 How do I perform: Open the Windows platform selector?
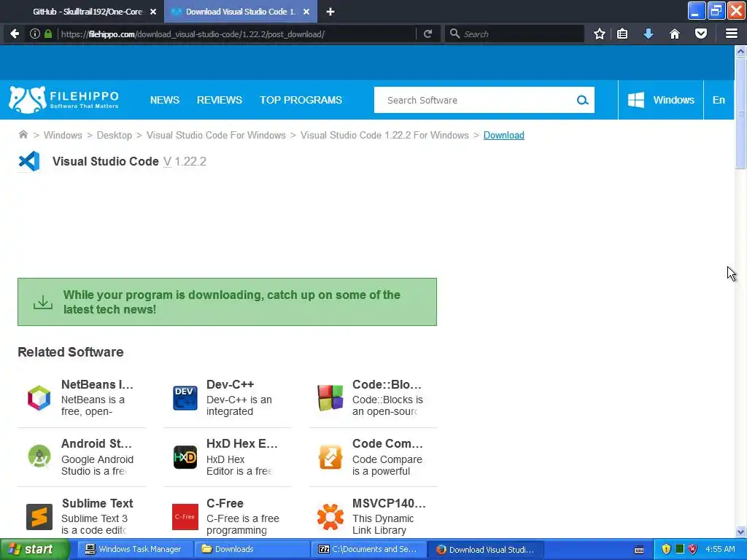(x=661, y=100)
